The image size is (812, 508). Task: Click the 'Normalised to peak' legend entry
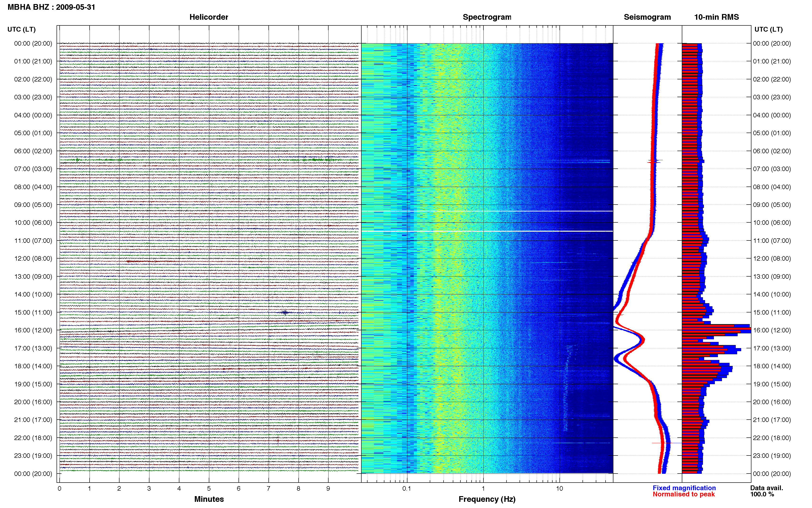pos(684,494)
